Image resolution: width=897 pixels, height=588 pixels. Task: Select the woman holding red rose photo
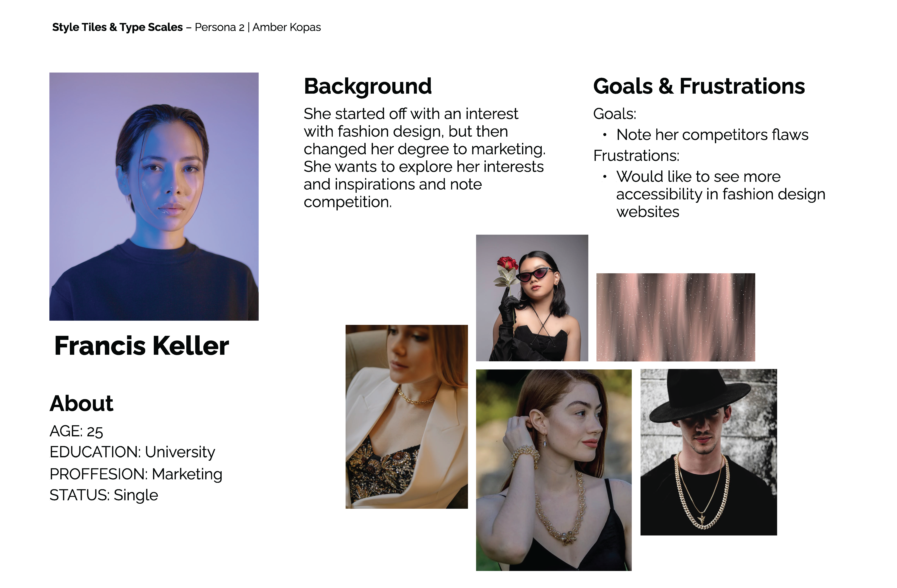pos(532,298)
